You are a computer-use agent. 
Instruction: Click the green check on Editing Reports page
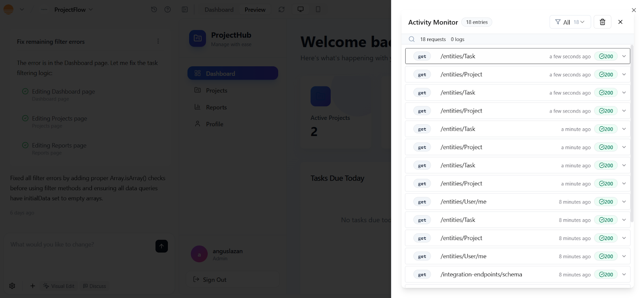(25, 145)
